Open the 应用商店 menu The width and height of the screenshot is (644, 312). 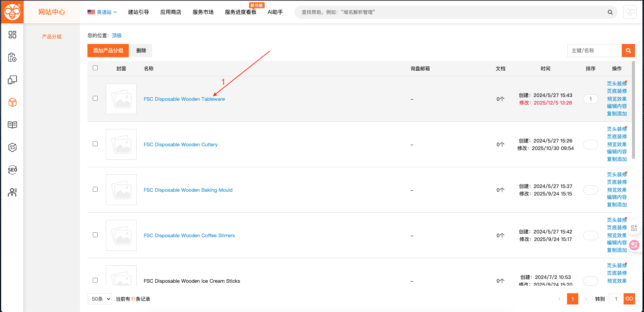point(170,12)
